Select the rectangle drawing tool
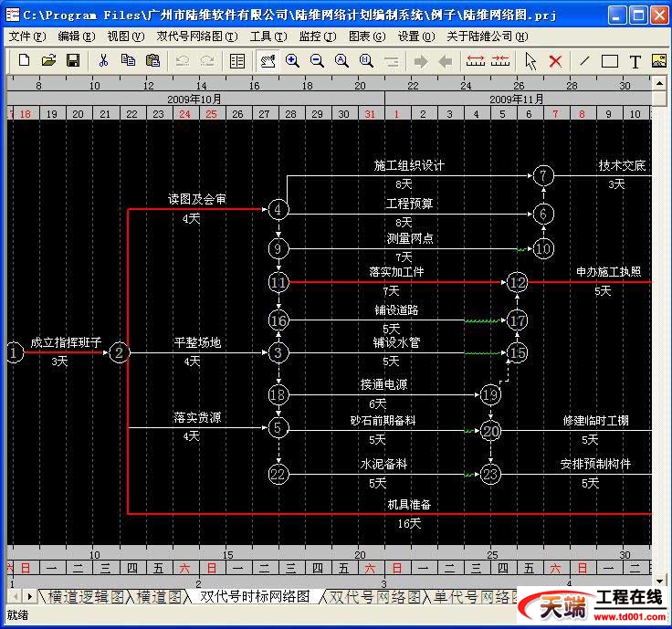Screen dimensions: 672x629 [610, 61]
